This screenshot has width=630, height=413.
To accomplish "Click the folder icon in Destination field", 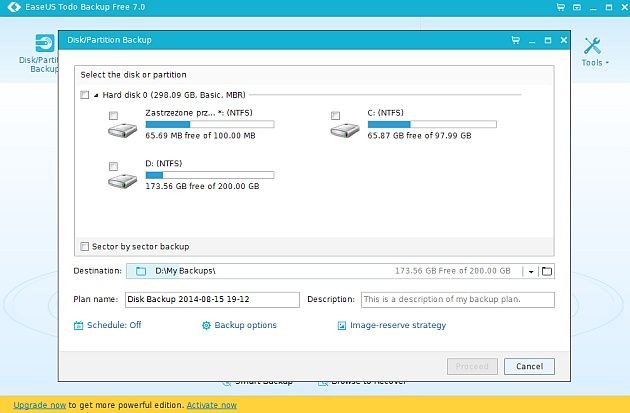I will [141, 271].
